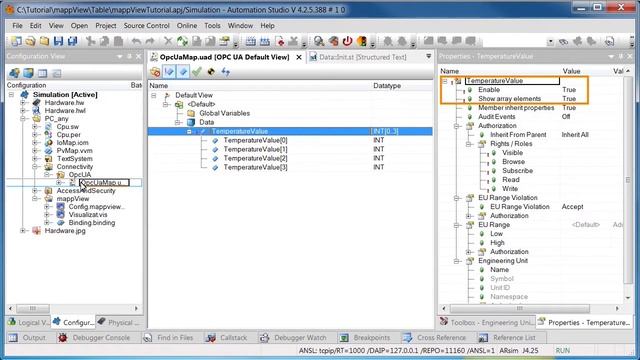Click the Build configuration toolbar icon
This screenshot has height=360, width=640.
(251, 41)
